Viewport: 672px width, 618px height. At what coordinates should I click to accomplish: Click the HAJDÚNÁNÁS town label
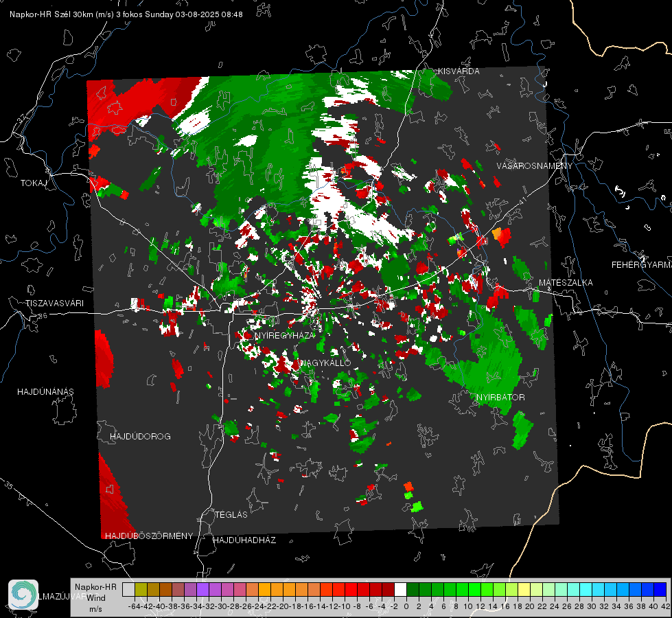point(45,392)
